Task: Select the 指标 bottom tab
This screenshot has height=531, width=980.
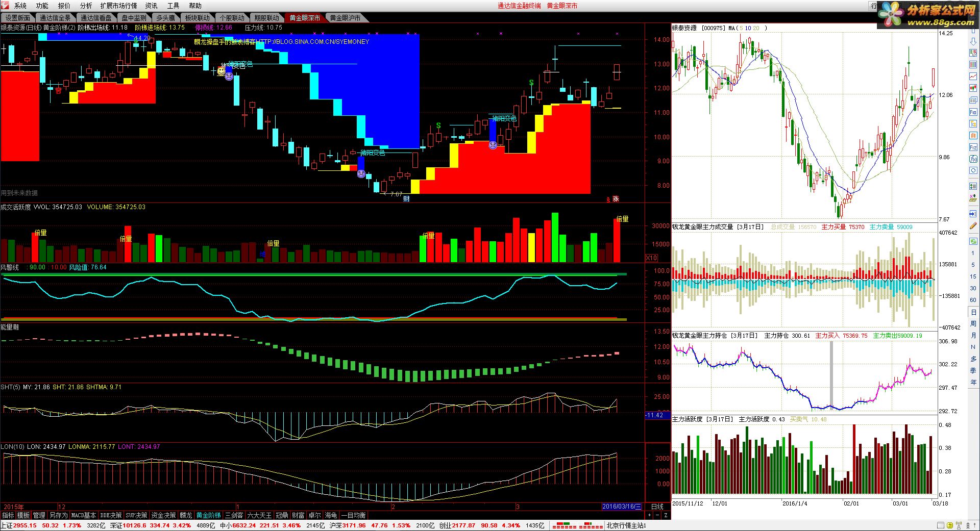Action: tap(8, 515)
